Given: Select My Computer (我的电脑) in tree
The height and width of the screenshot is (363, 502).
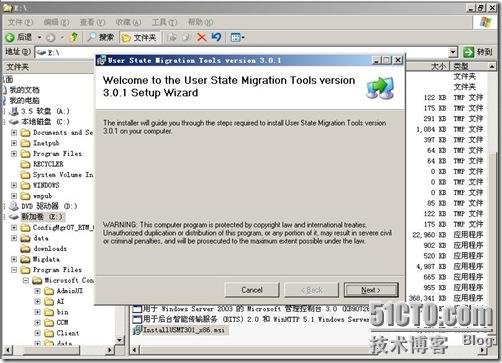Looking at the screenshot, I should [24, 100].
